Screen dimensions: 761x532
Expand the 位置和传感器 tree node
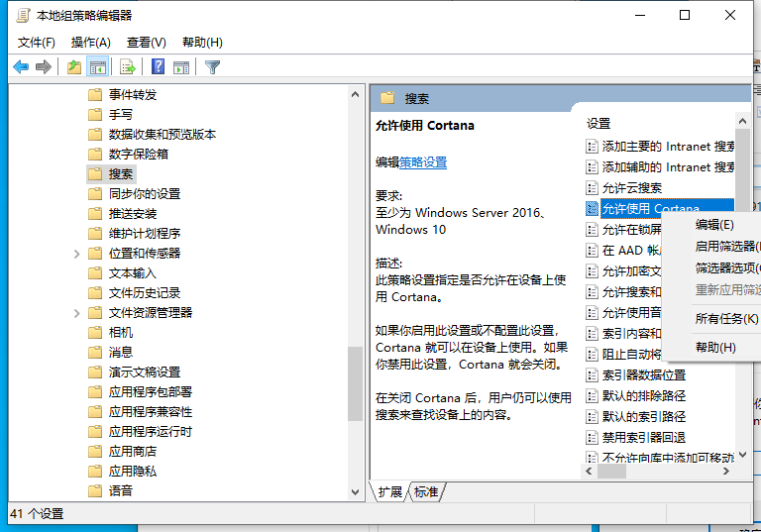(x=77, y=254)
